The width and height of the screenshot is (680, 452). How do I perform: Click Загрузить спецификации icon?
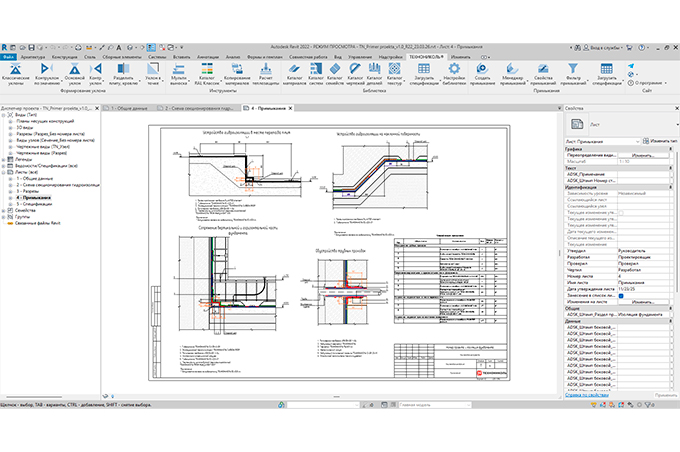[x=423, y=67]
